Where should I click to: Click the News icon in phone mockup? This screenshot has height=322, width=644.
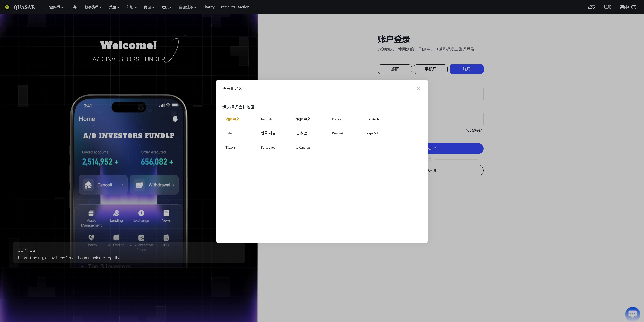166,213
